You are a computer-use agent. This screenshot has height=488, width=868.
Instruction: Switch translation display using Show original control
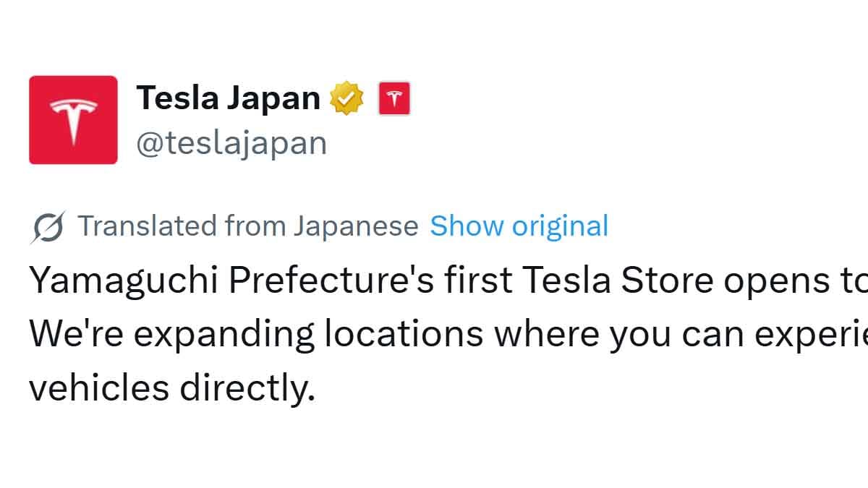tap(519, 226)
